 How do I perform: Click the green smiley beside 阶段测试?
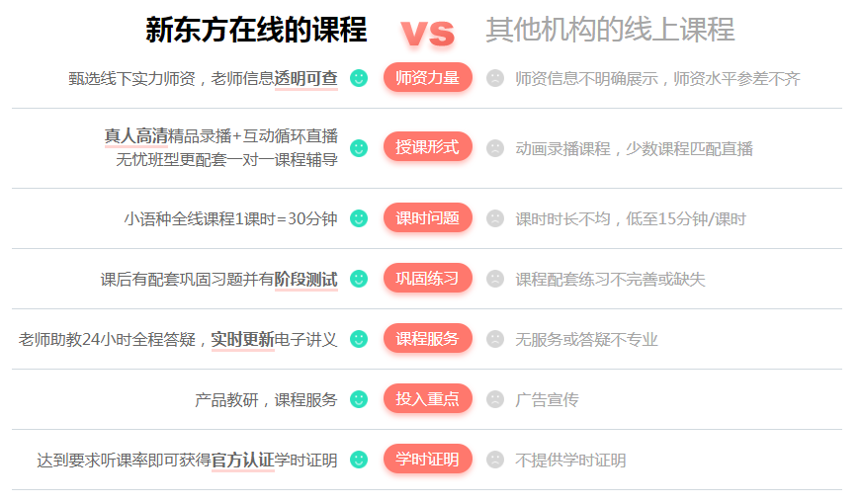pos(359,279)
